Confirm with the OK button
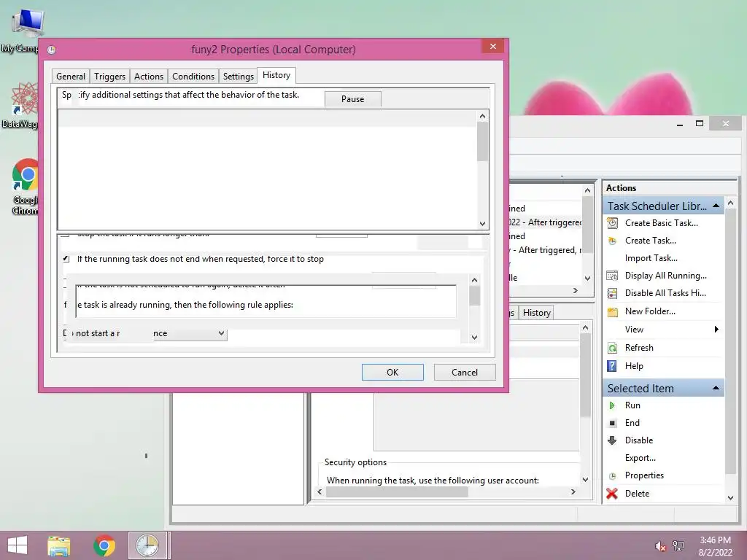747x560 pixels. (x=392, y=373)
